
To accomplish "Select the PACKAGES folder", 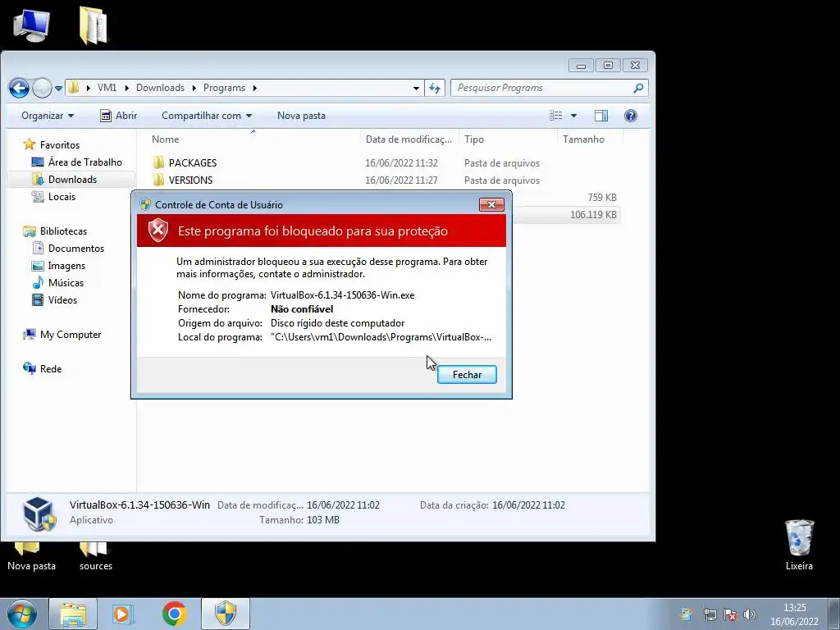I will click(193, 163).
